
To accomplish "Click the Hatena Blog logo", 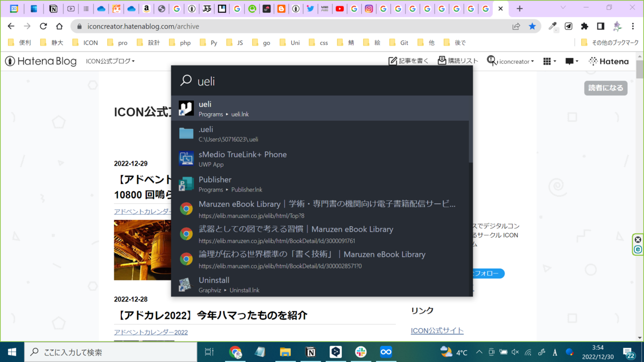I will point(41,61).
